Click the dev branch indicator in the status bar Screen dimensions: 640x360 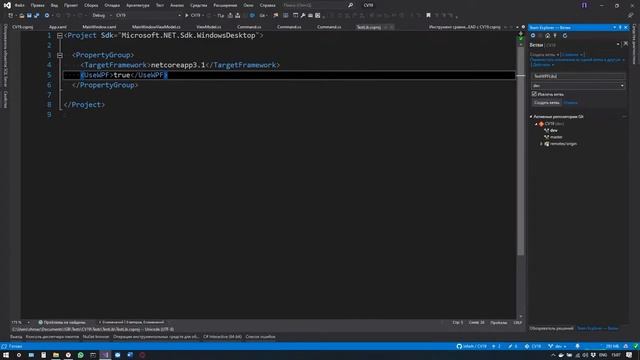[558, 347]
